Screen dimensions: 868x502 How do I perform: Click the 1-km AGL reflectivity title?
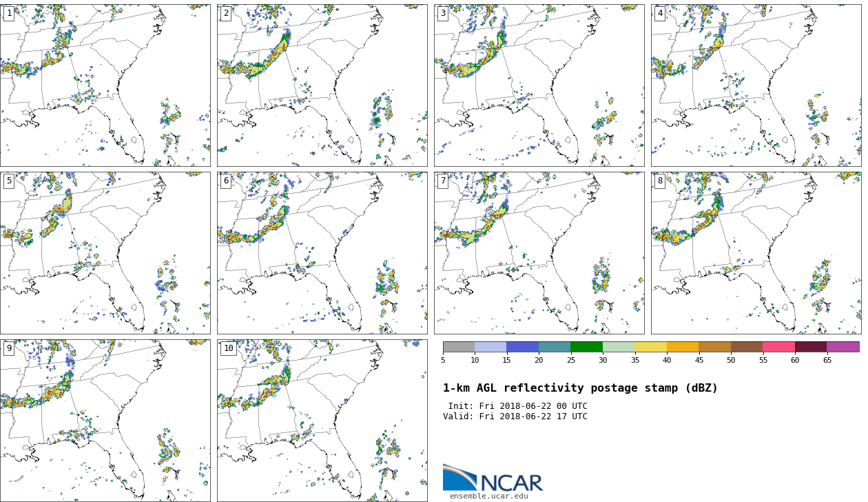(x=580, y=388)
